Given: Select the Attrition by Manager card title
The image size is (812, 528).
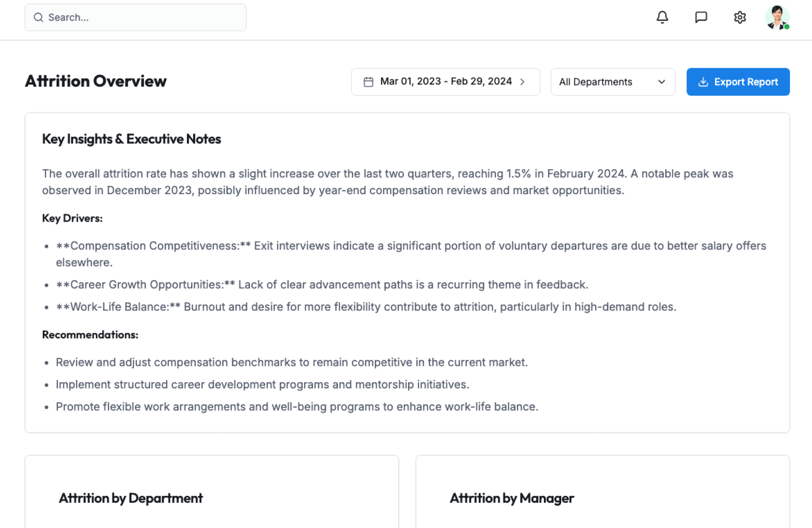Looking at the screenshot, I should (512, 498).
